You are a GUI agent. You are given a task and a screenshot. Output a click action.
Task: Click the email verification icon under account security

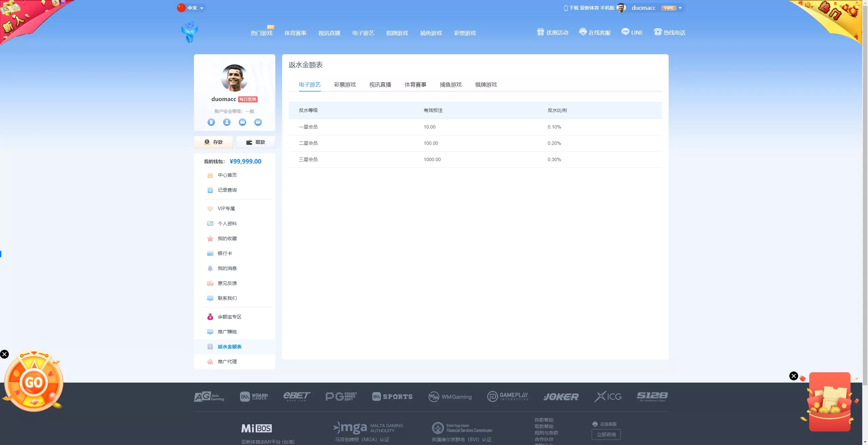click(x=242, y=122)
